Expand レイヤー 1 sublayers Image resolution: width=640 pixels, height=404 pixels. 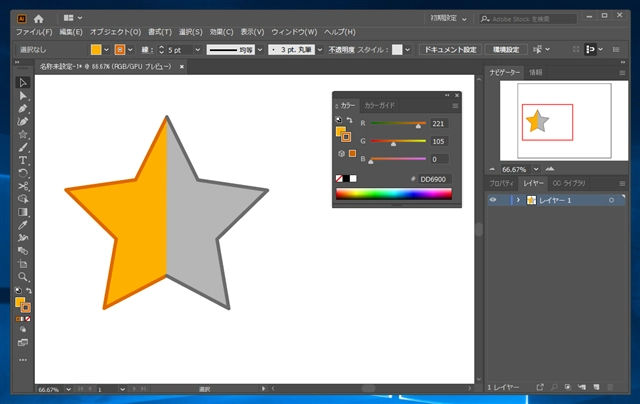[518, 200]
